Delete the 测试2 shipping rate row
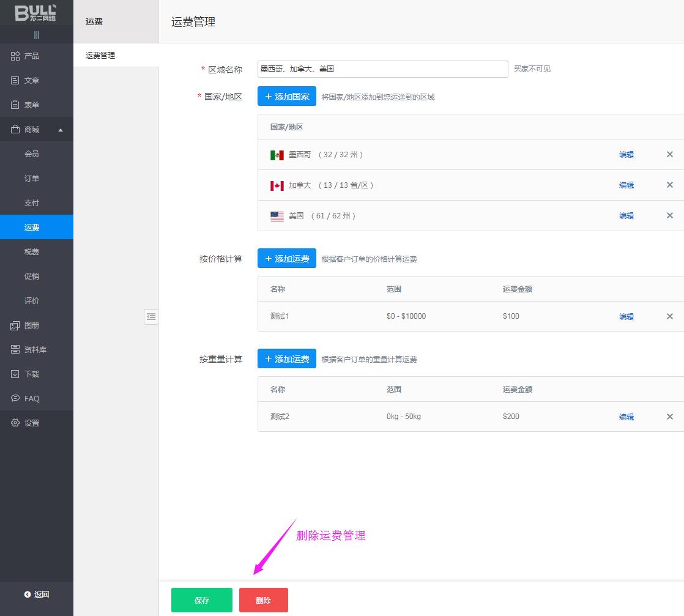684x616 pixels. pyautogui.click(x=669, y=417)
